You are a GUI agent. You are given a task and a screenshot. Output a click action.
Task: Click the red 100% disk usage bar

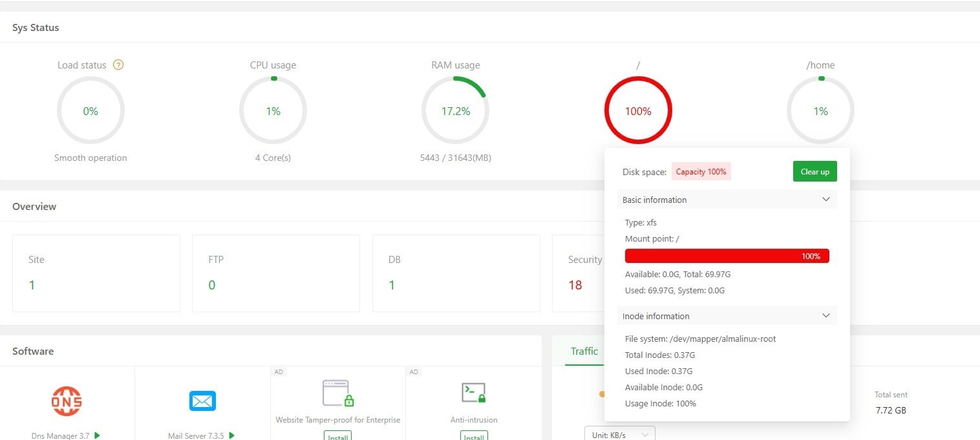(727, 256)
